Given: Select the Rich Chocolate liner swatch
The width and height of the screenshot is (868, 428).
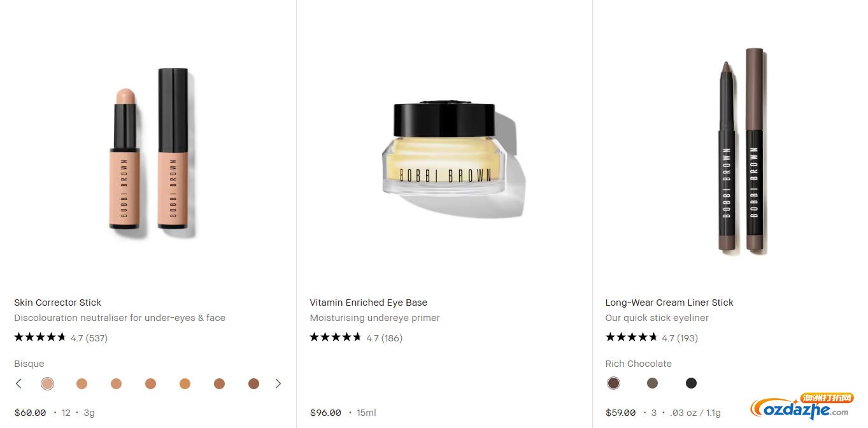Looking at the screenshot, I should click(x=613, y=383).
